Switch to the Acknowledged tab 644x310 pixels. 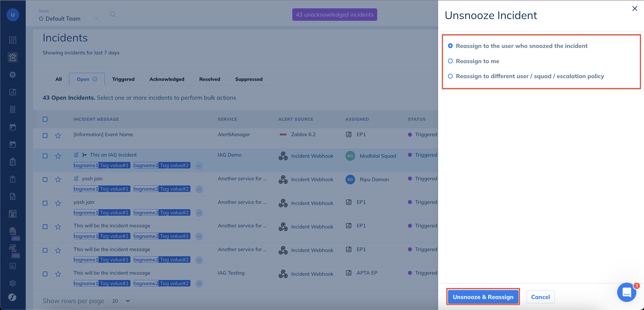pyautogui.click(x=167, y=79)
